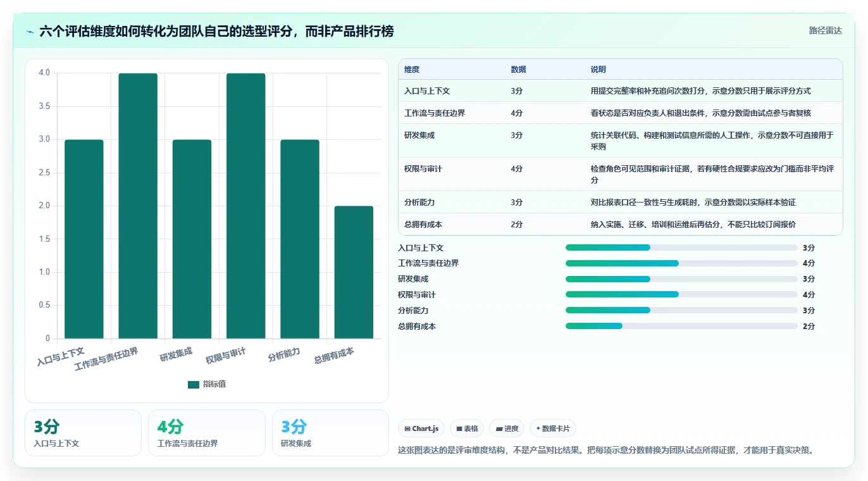Screen dimensions: 868x481
Task: Click the 2分 value ending the 总拥有成本 progress row
Action: (809, 327)
